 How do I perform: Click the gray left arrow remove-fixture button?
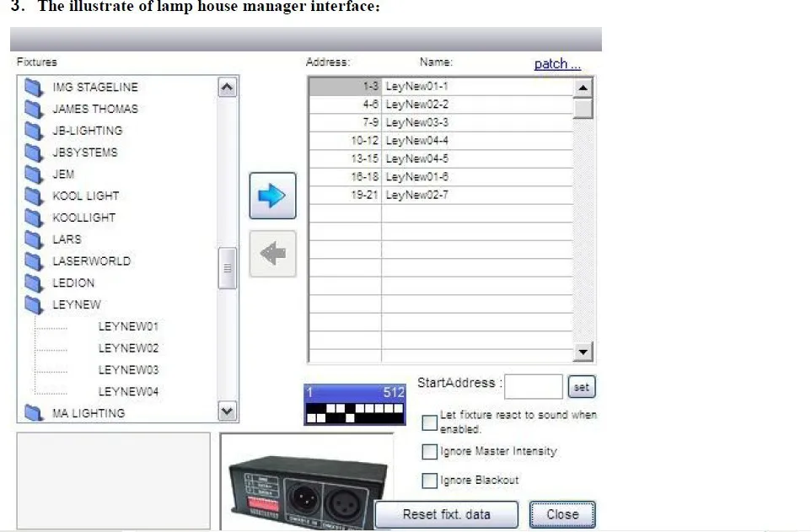(x=272, y=254)
